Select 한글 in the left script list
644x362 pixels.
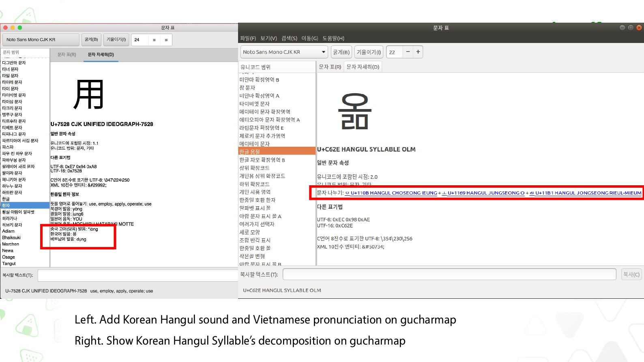point(25,199)
